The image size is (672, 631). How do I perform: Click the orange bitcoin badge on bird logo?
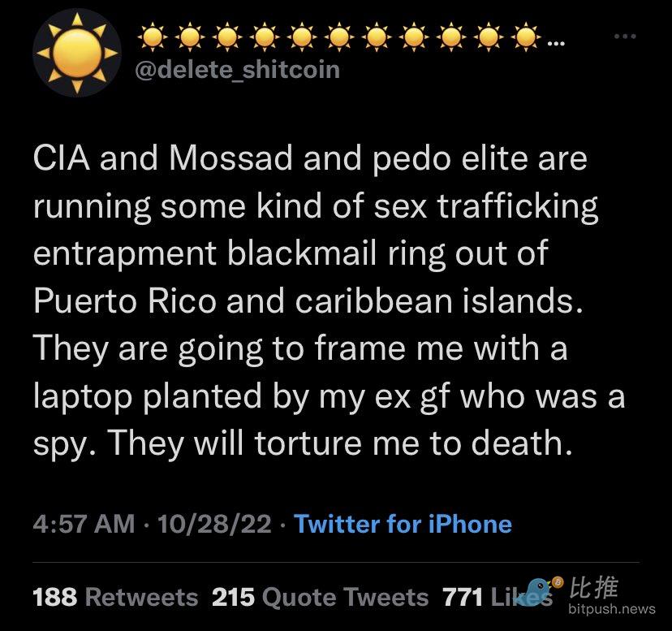(558, 580)
